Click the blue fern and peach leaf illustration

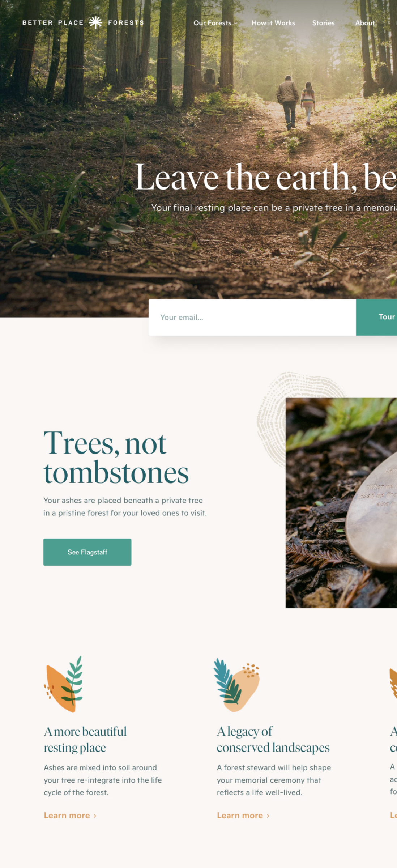236,685
